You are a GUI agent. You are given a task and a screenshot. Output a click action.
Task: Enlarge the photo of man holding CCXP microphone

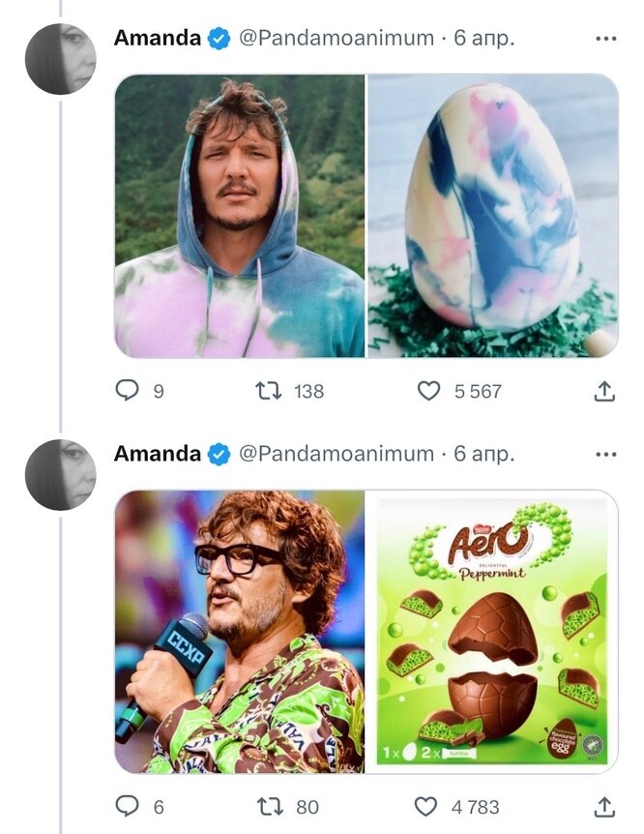(x=240, y=631)
